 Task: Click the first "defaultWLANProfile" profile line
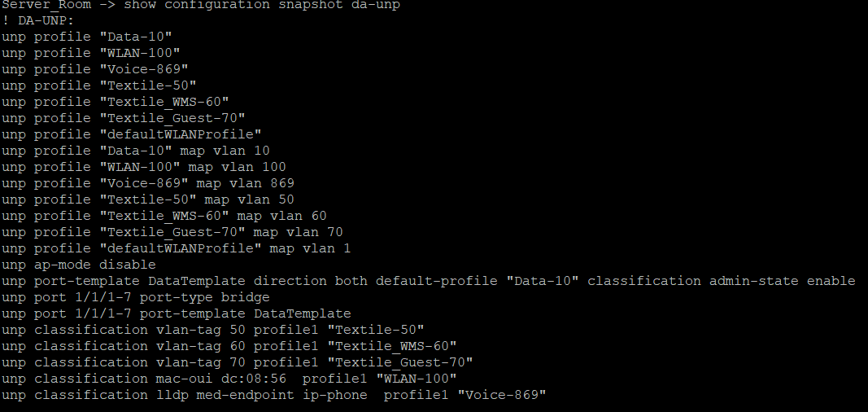[x=132, y=134]
